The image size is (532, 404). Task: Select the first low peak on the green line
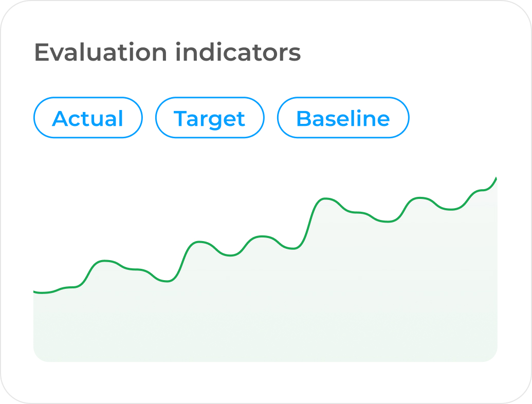(104, 261)
